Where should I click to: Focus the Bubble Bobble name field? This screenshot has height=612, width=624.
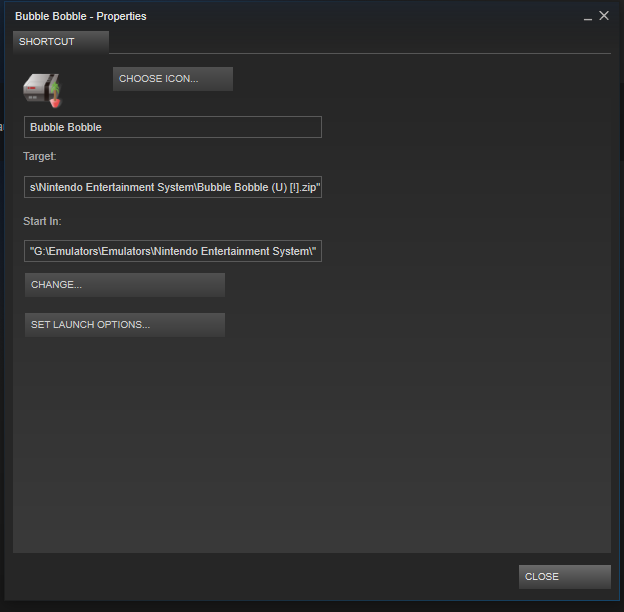172,127
